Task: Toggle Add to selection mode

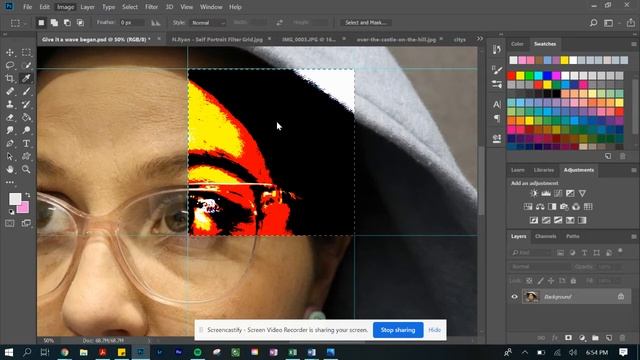Action: tap(54, 23)
